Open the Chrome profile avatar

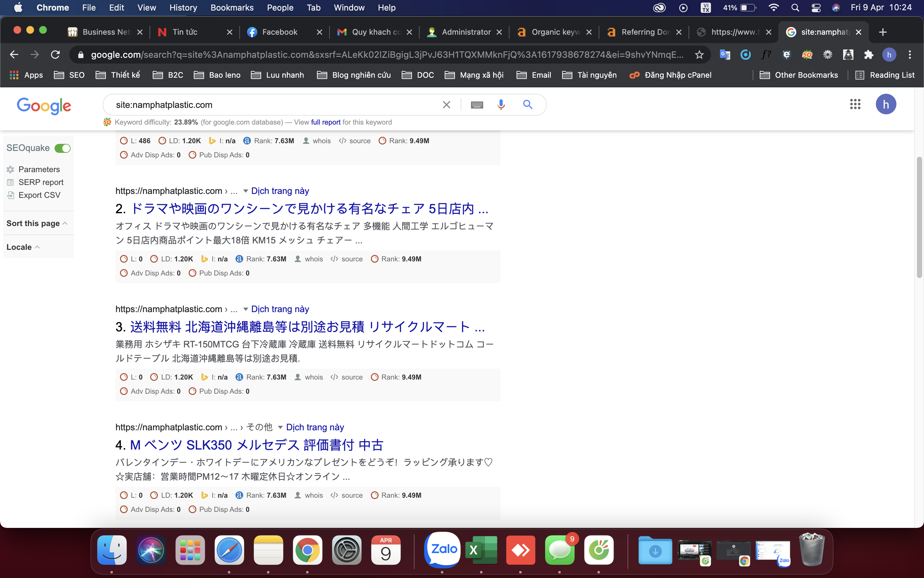889,55
